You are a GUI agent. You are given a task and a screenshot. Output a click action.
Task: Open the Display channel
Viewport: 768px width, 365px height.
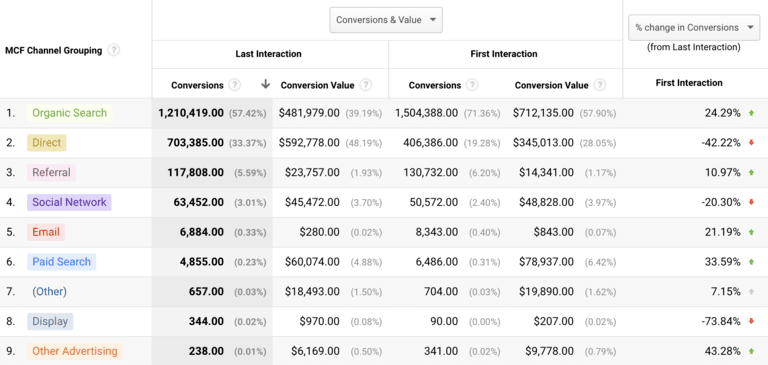[50, 321]
